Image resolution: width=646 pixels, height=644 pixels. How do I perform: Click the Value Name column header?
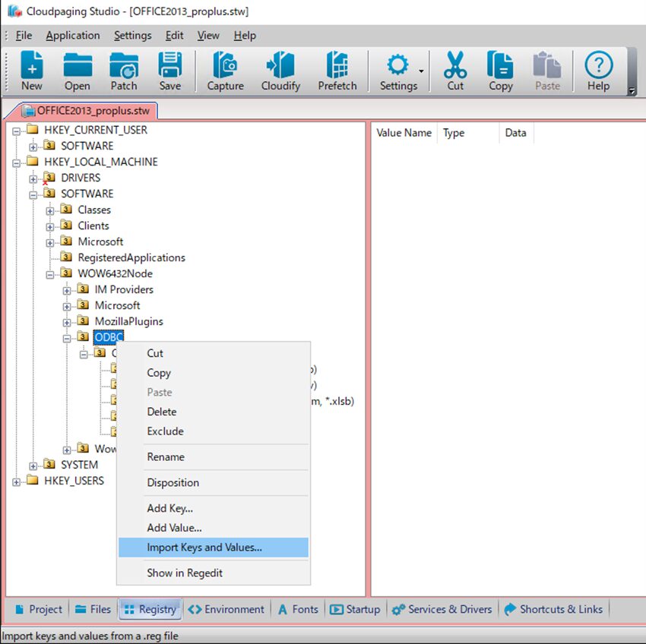click(x=404, y=133)
